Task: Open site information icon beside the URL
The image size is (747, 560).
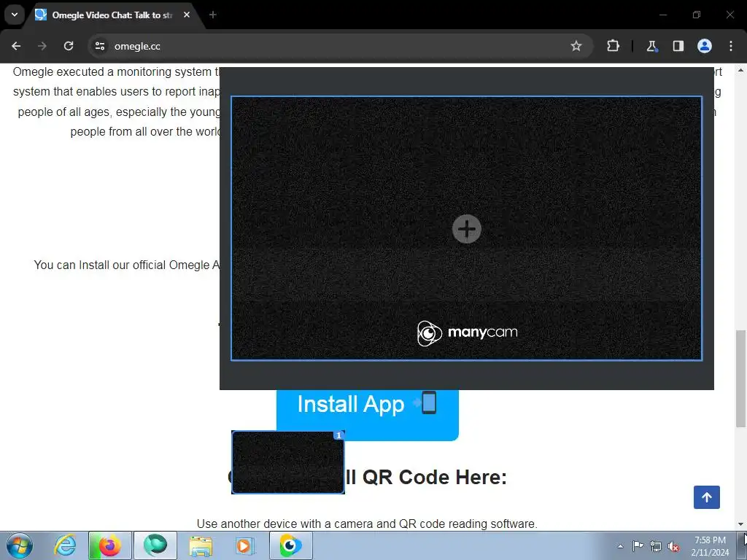Action: click(100, 46)
